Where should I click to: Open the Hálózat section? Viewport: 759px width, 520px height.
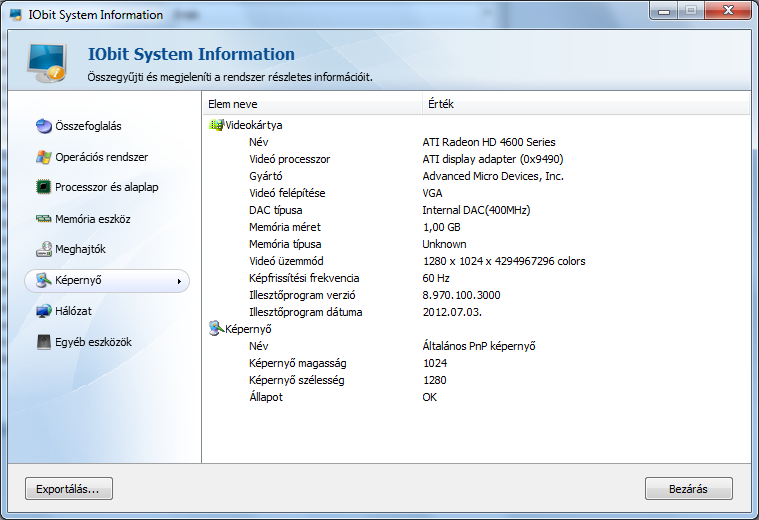(73, 311)
